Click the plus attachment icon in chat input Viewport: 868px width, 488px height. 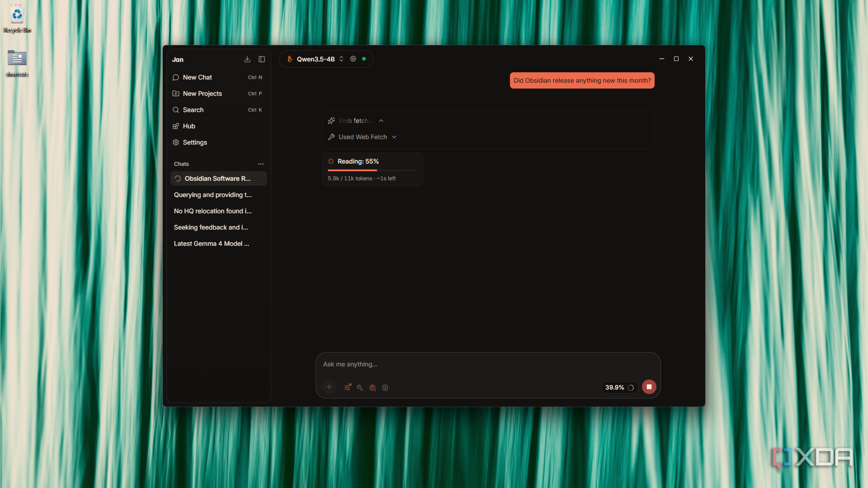[329, 387]
